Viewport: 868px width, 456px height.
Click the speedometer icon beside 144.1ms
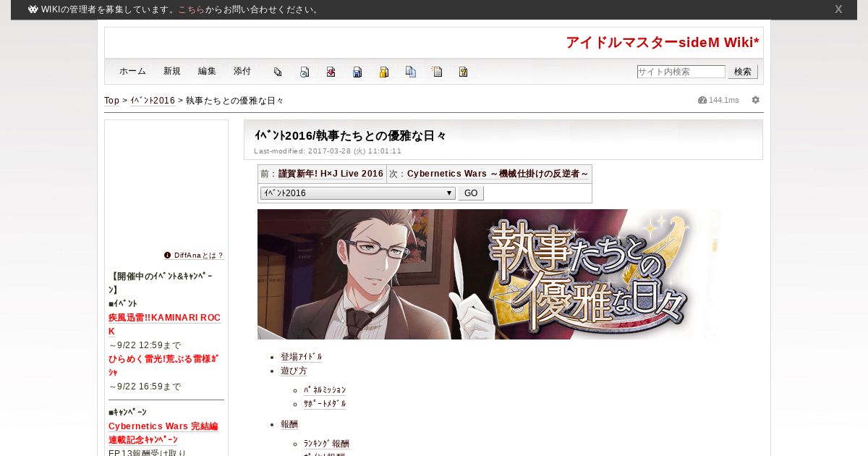click(702, 100)
